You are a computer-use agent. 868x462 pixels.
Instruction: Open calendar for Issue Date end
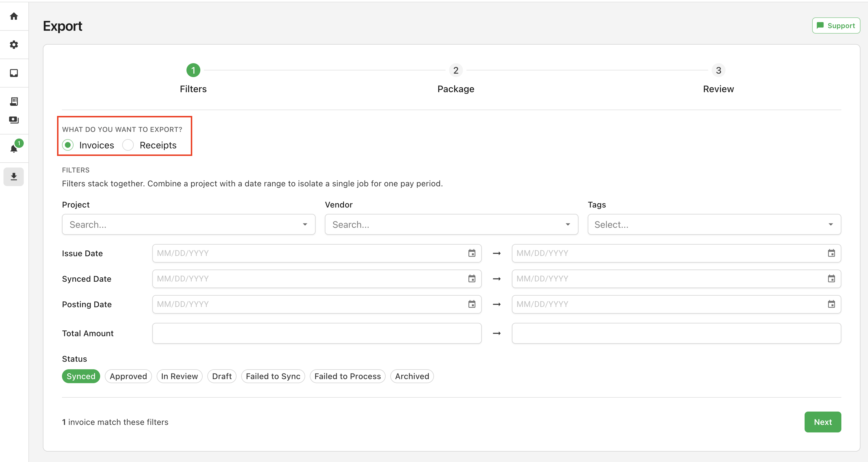[x=831, y=253]
